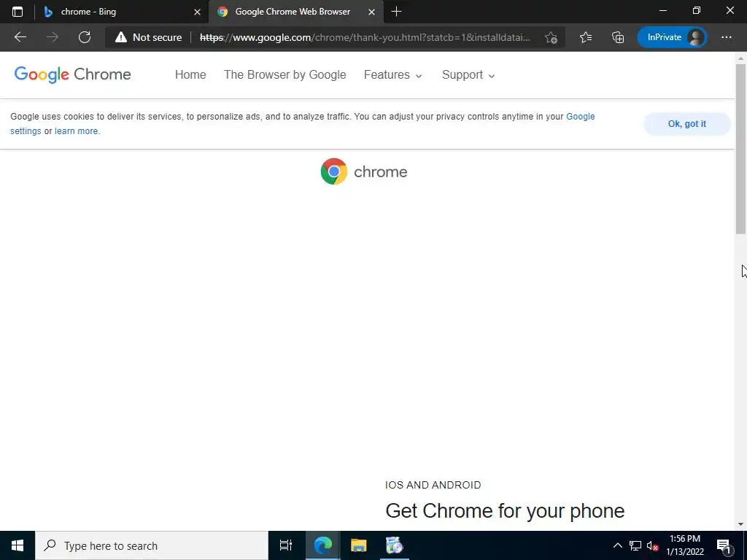Open a new tab
Viewport: 747px width, 560px height.
[x=396, y=12]
